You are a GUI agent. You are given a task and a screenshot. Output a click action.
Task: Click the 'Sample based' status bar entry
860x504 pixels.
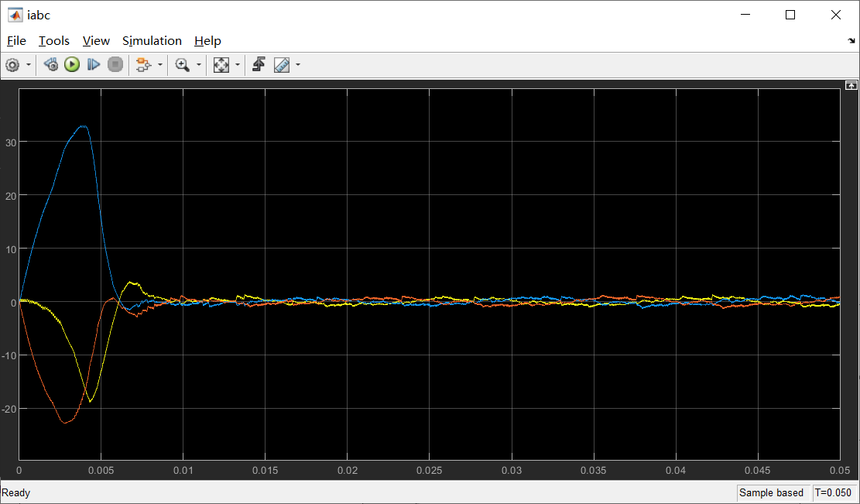(x=771, y=492)
